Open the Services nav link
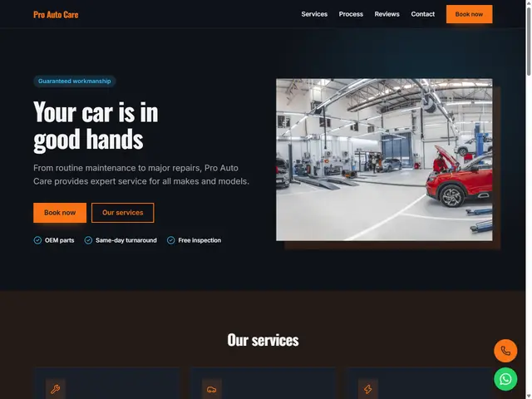This screenshot has height=399, width=532. 314,14
